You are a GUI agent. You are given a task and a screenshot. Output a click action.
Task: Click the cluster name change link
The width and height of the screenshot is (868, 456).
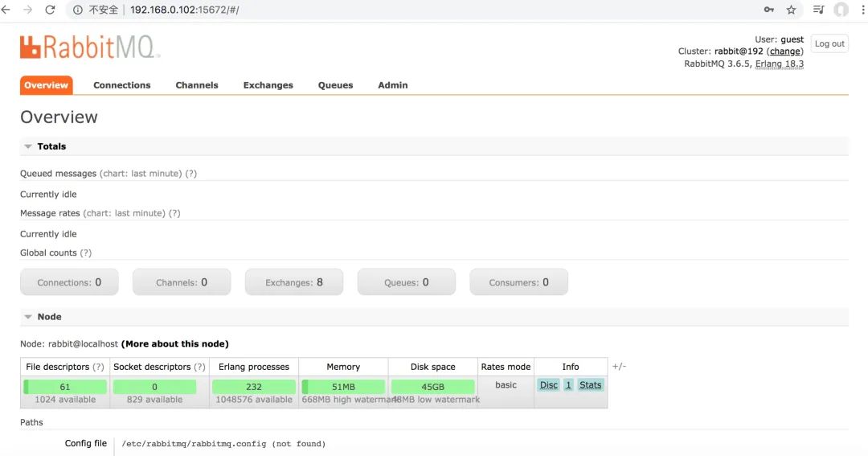(x=784, y=51)
